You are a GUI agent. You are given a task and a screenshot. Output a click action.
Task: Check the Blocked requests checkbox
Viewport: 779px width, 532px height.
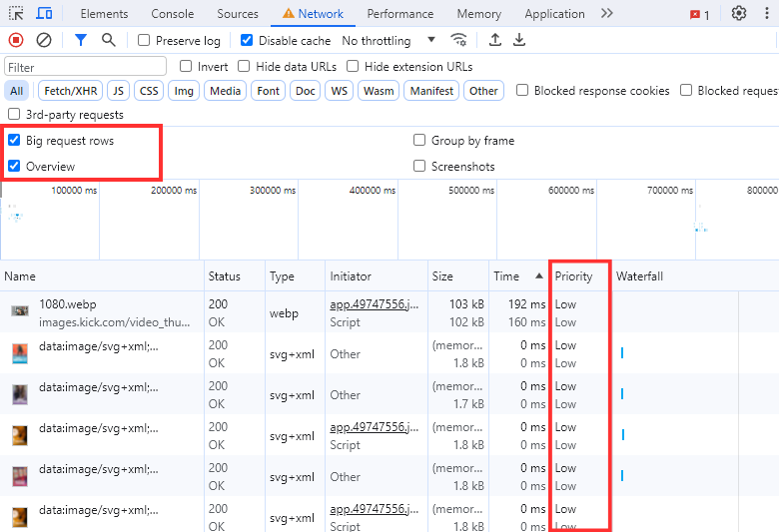(686, 90)
